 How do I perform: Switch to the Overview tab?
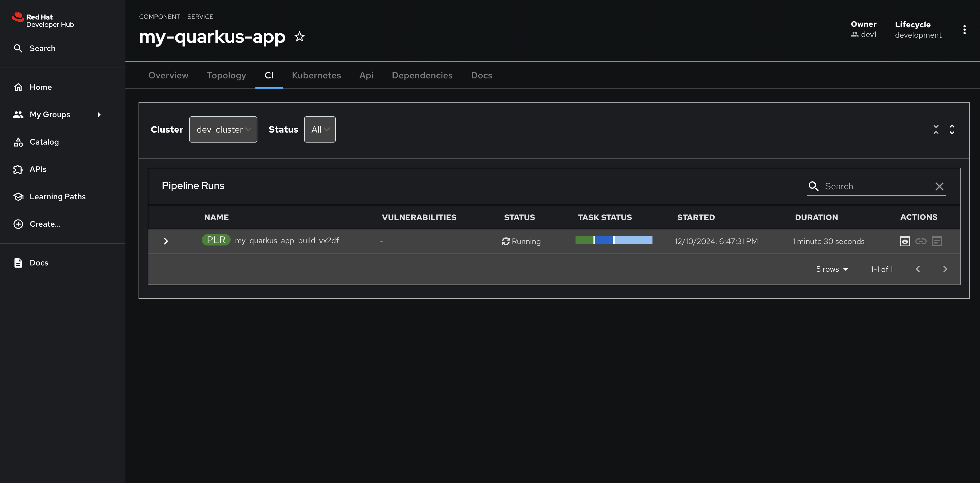click(168, 75)
